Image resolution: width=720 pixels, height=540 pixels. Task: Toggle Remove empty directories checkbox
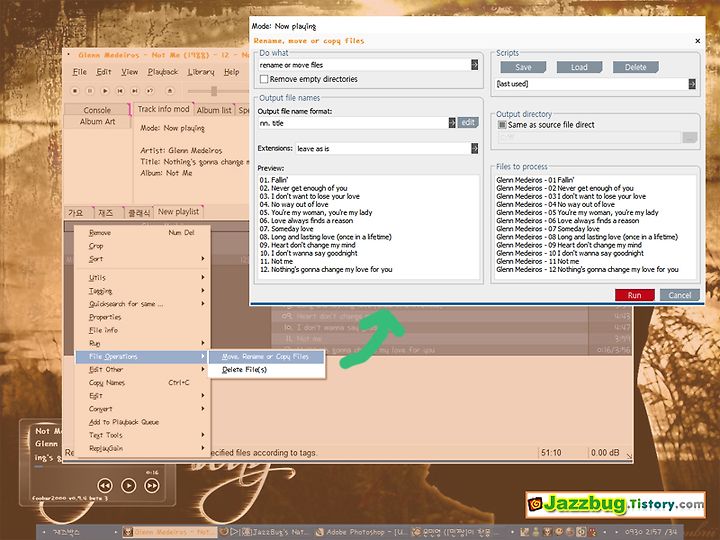(x=264, y=79)
